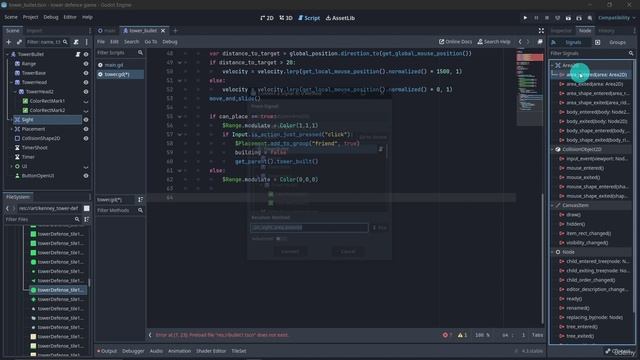Open the Debugger bottom panel tab

click(x=133, y=351)
